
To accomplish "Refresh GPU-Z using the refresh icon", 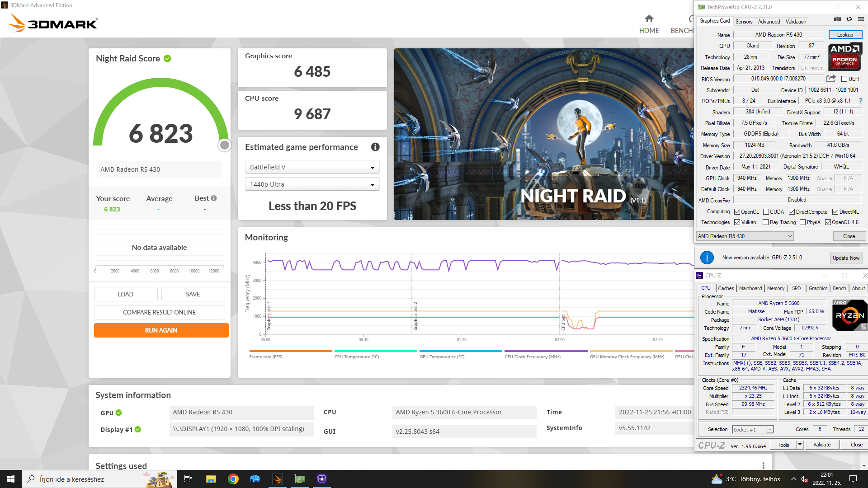I will [849, 19].
